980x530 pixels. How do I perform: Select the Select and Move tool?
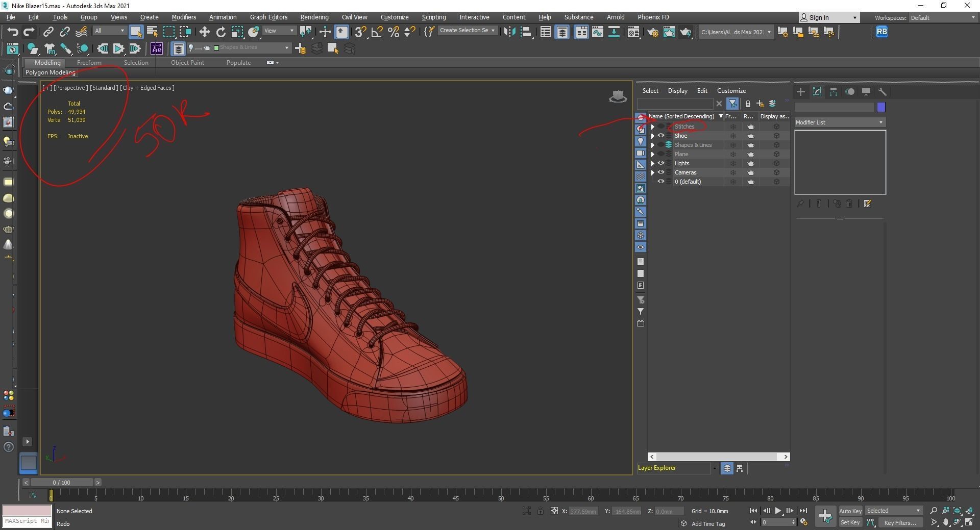pos(204,32)
